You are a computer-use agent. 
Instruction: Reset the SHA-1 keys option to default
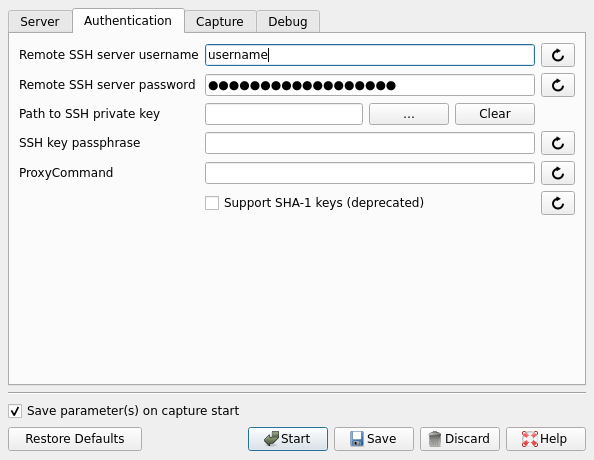click(558, 203)
